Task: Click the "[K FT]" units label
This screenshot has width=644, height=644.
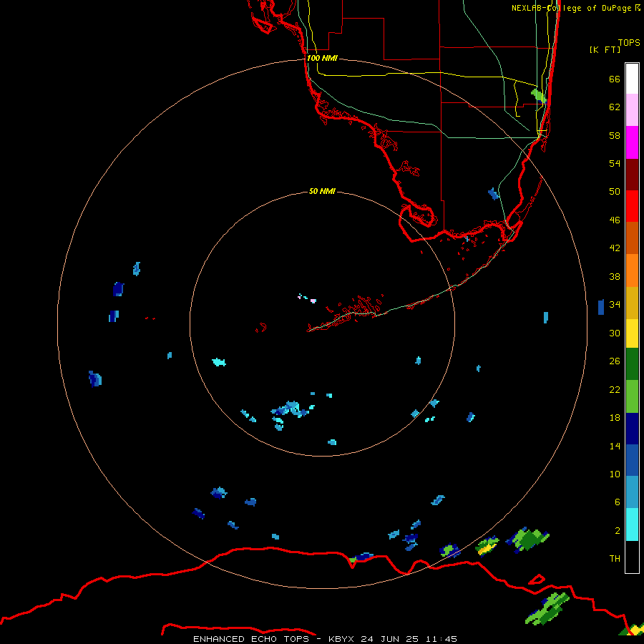Action: [605, 49]
